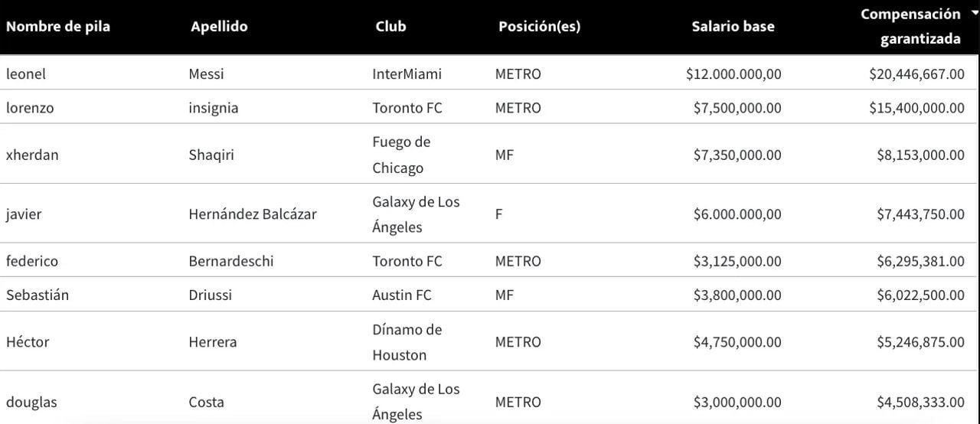Sort the table by Club header

click(390, 27)
